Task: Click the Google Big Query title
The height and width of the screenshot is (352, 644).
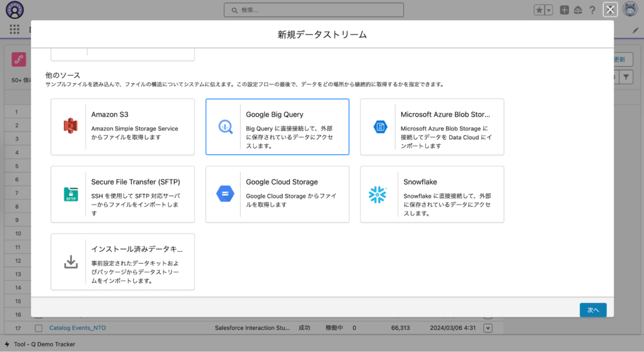Action: (x=275, y=115)
